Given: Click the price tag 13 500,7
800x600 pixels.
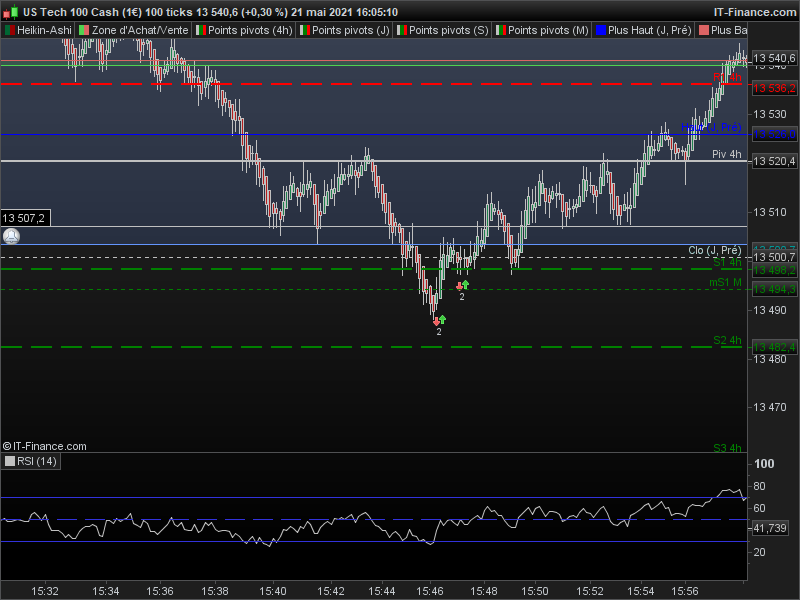Looking at the screenshot, I should tap(774, 257).
